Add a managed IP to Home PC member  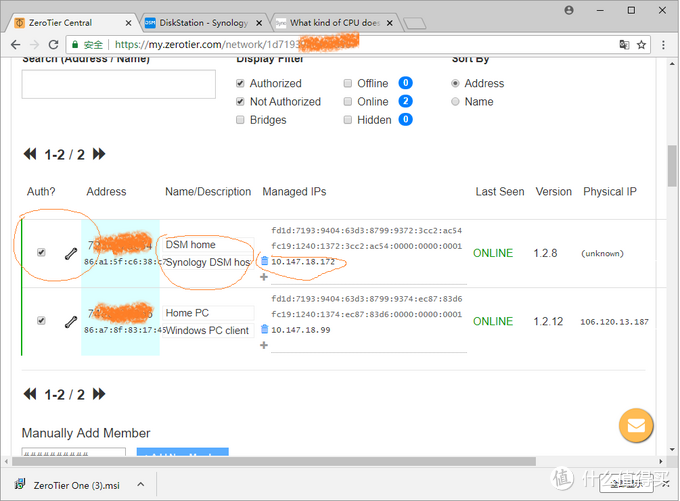(264, 345)
